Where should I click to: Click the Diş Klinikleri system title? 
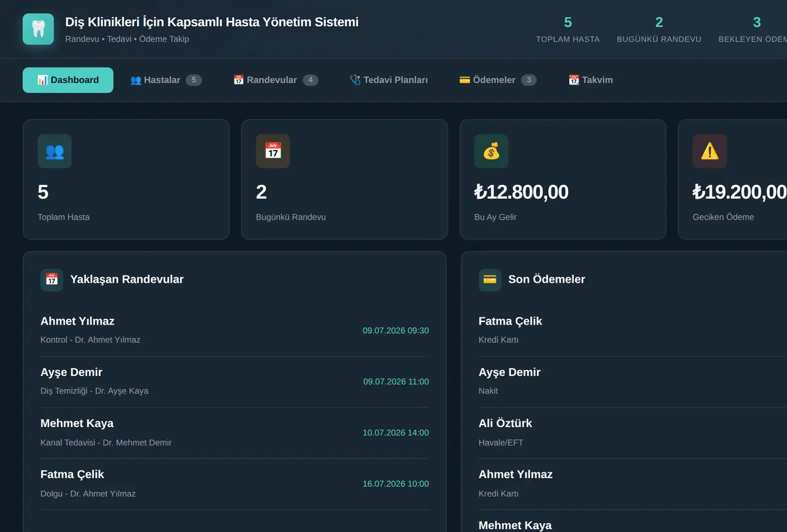(212, 22)
